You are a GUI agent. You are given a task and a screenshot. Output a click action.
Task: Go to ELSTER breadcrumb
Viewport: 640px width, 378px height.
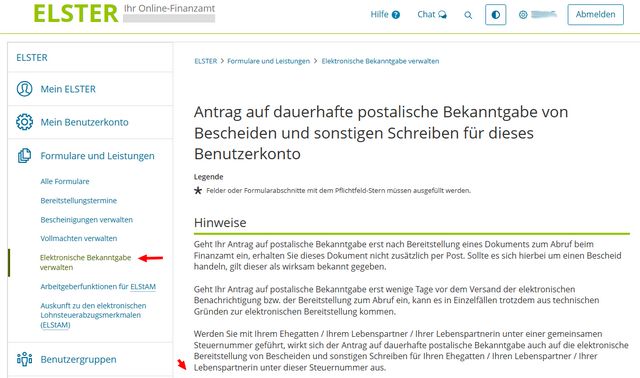(206, 61)
